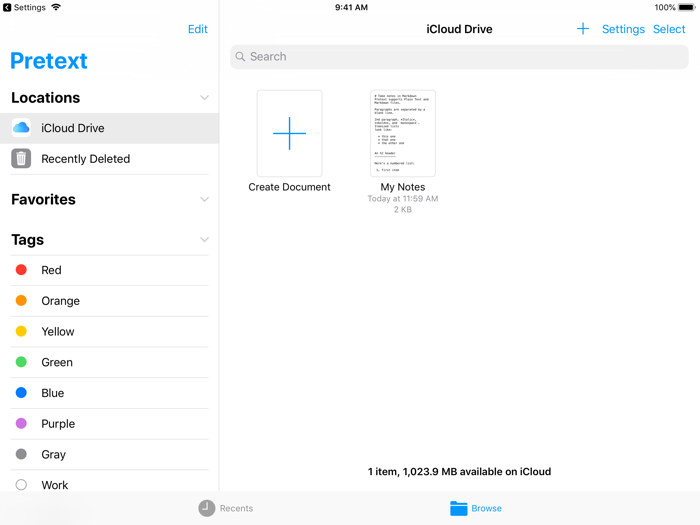Click the Purple tag color dot

pyautogui.click(x=21, y=423)
